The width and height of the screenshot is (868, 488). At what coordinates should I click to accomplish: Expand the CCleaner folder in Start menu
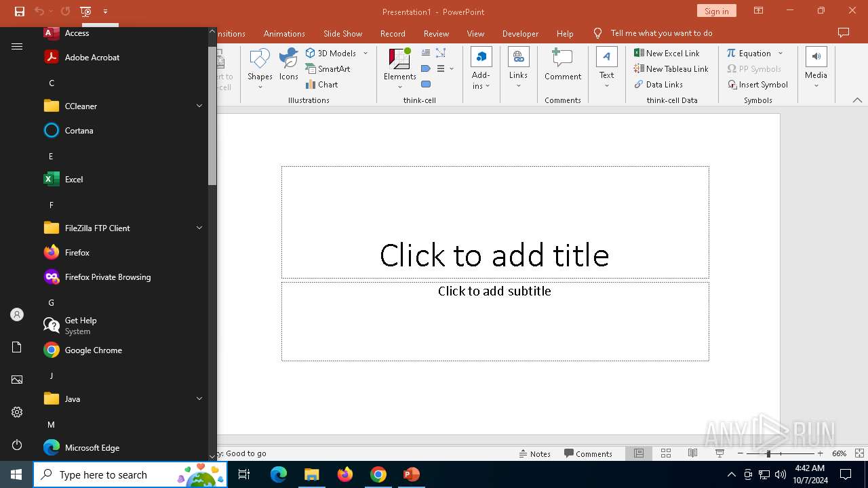(x=123, y=106)
